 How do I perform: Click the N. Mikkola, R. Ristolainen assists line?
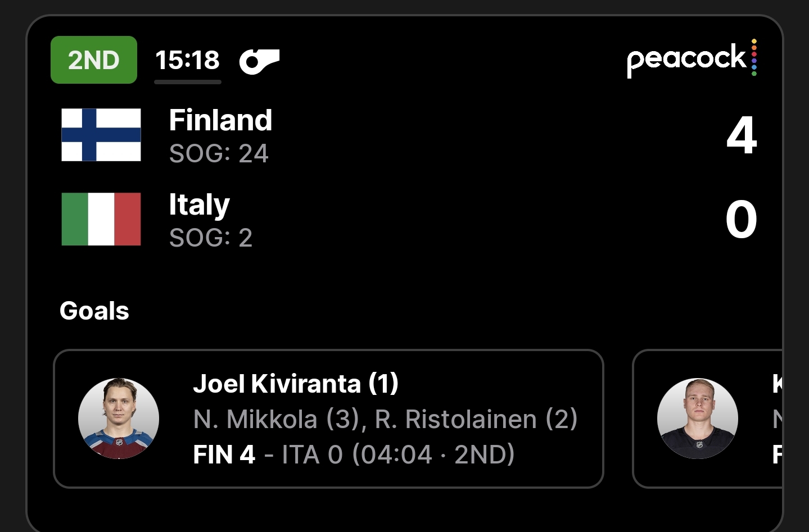click(x=385, y=419)
